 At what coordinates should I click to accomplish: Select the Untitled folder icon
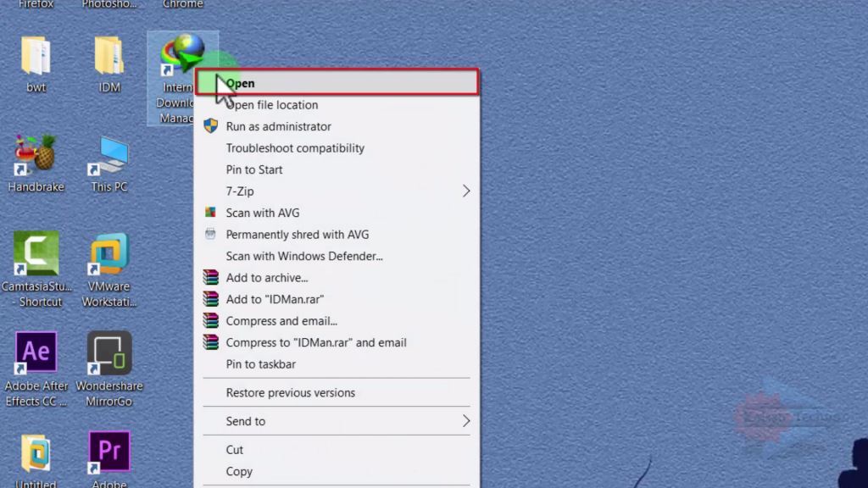tap(36, 454)
